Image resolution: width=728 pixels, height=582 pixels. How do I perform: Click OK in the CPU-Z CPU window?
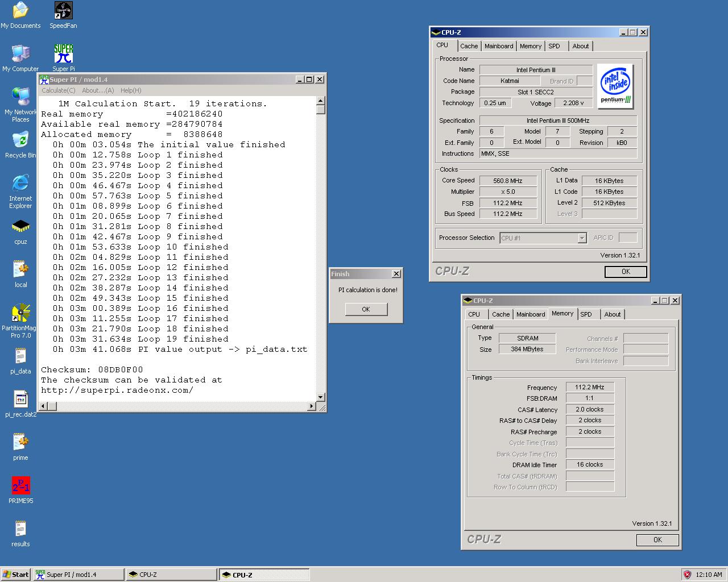click(626, 272)
